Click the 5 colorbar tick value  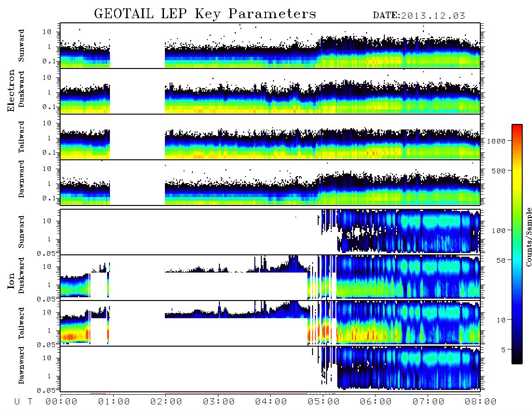point(503,350)
